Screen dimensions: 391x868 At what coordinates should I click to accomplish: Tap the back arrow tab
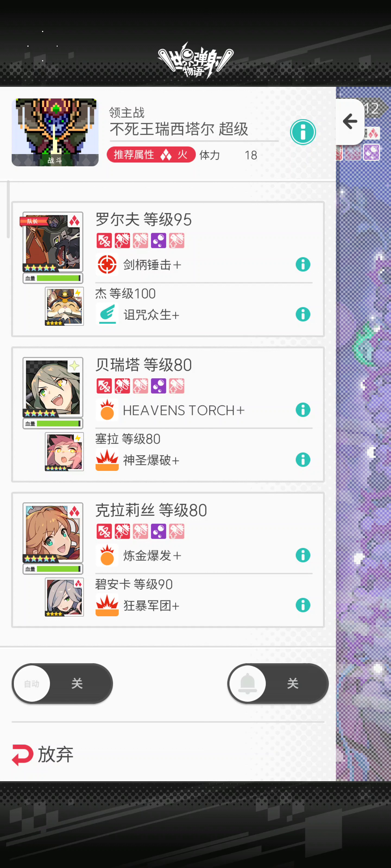click(x=350, y=122)
